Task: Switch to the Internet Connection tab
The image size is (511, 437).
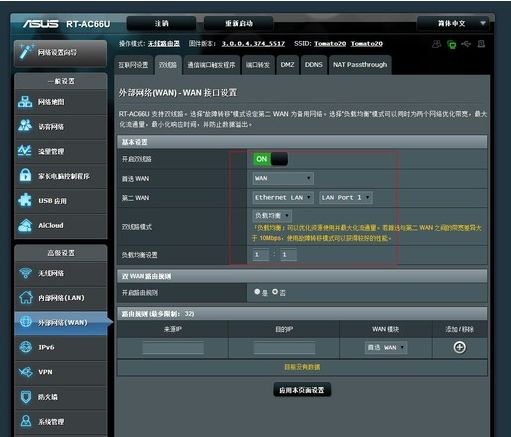Action: 133,65
